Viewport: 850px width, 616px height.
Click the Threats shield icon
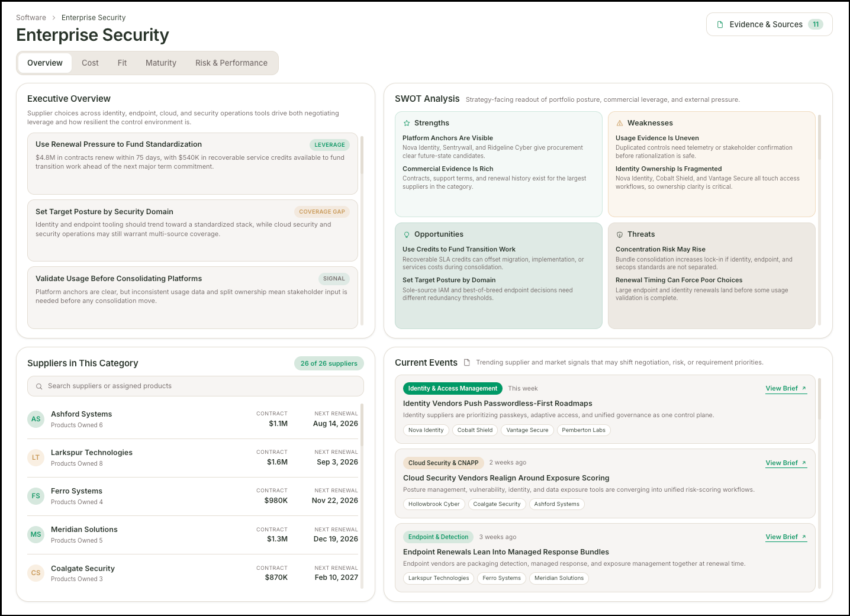click(x=620, y=234)
